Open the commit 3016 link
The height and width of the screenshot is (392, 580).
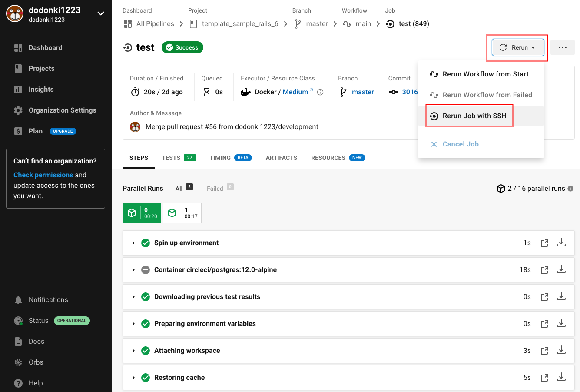410,92
